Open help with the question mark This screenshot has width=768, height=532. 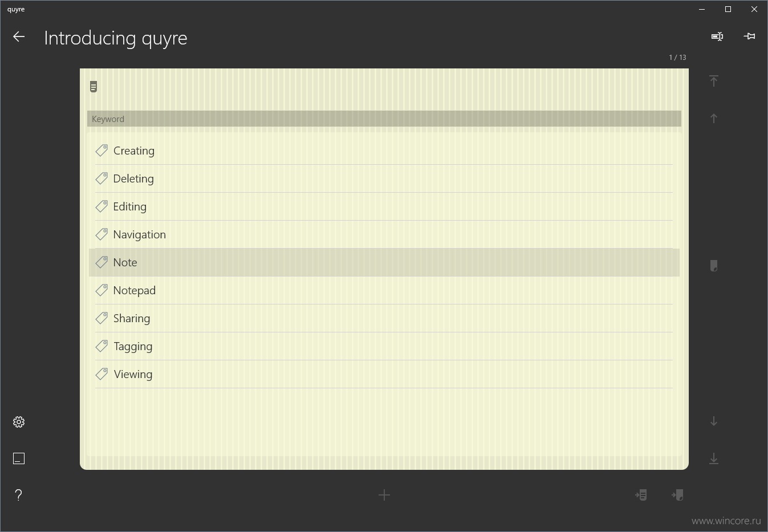tap(19, 495)
